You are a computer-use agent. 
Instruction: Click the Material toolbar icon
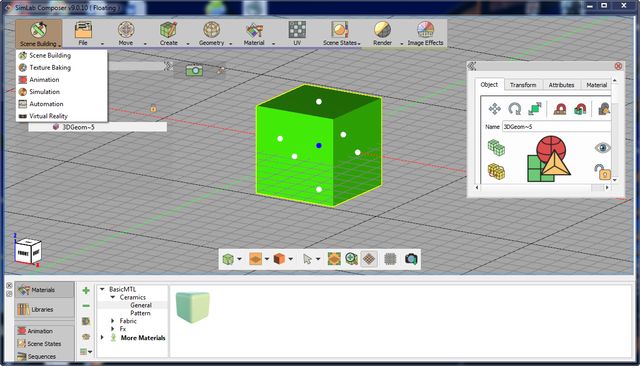point(254,30)
